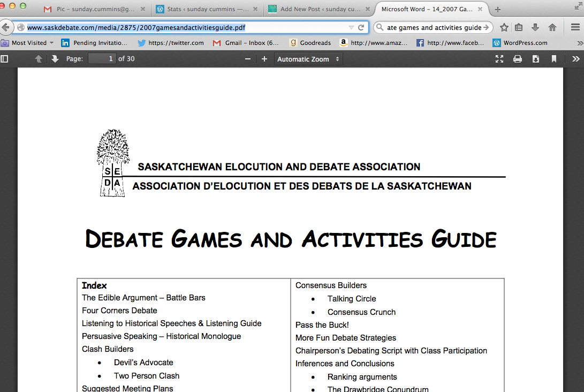Click 'Persuasive Speaking – Historical Monologue' entry
The width and height of the screenshot is (584, 392).
tap(161, 336)
